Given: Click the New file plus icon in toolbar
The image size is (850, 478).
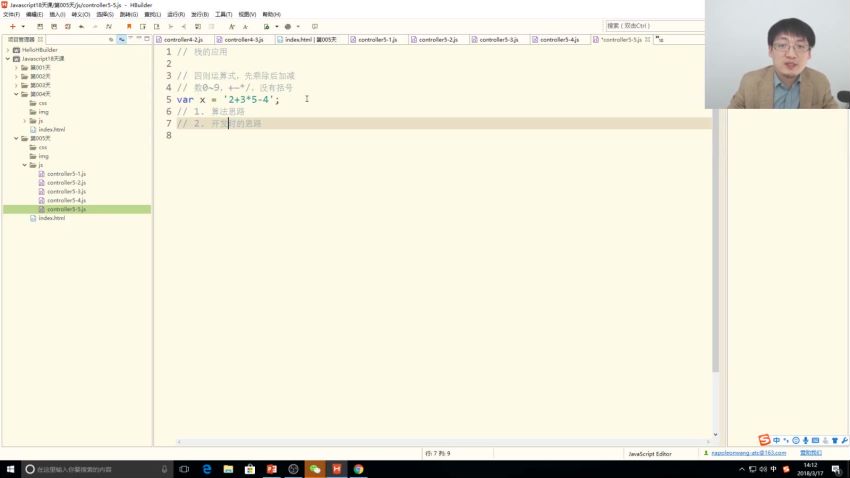Looking at the screenshot, I should click(10, 26).
